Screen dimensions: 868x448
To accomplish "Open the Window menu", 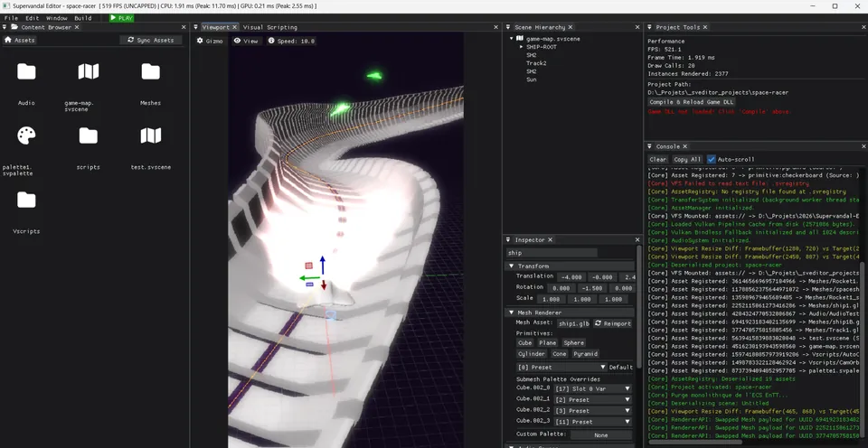I will (56, 18).
